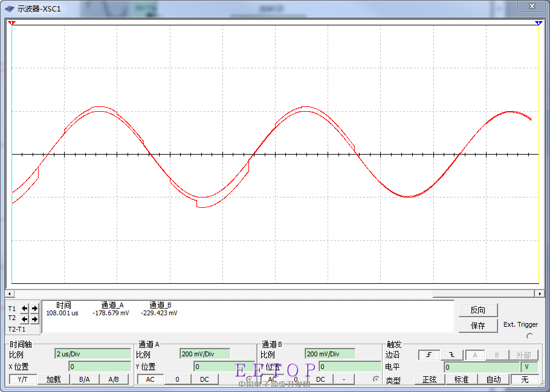The width and height of the screenshot is (550, 392).
Task: Open trigger level unit V dropdown
Action: click(x=529, y=367)
